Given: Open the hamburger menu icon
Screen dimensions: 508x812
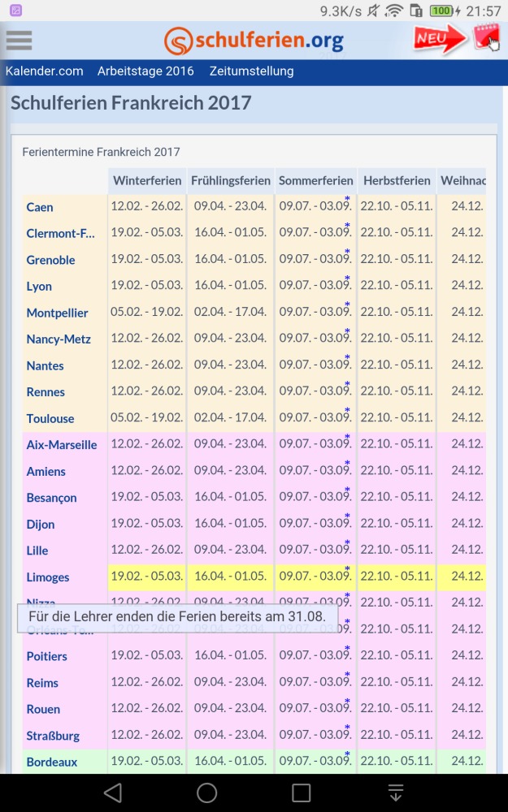Looking at the screenshot, I should pos(19,40).
